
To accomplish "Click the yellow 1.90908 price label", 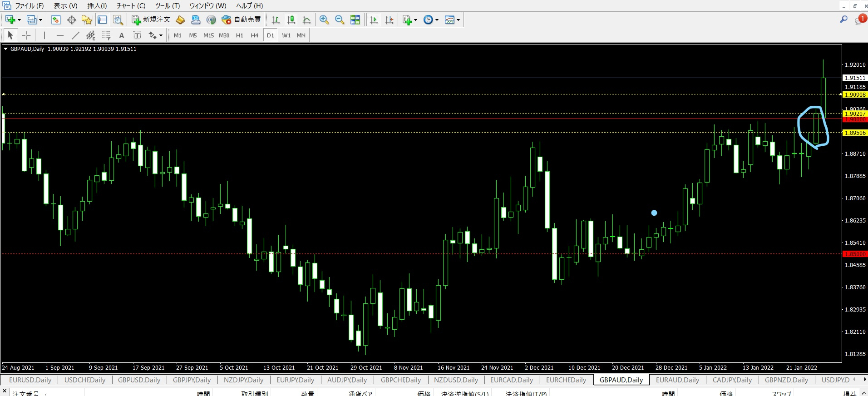I will coord(855,95).
